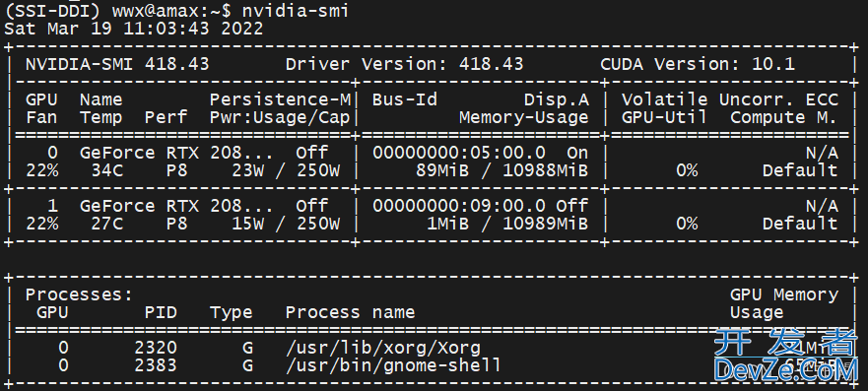This screenshot has height=391, width=868.
Task: Click the "Pwr:Usage/Cap" column header
Action: click(x=280, y=117)
